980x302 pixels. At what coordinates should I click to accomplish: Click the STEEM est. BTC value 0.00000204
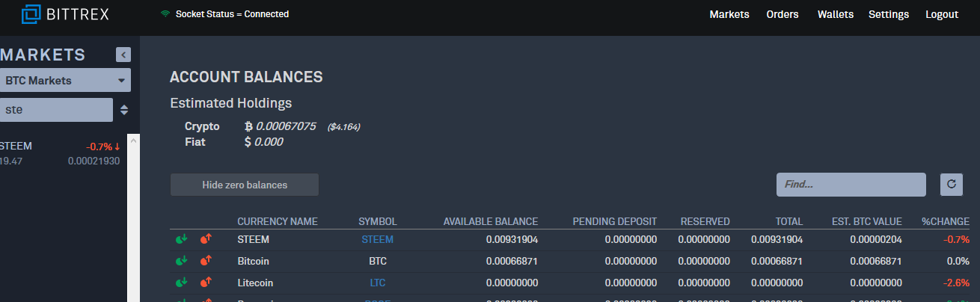[x=876, y=239]
